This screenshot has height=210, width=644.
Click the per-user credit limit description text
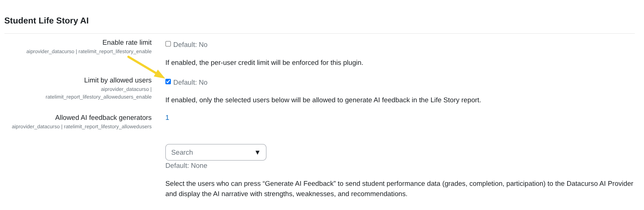tap(264, 63)
